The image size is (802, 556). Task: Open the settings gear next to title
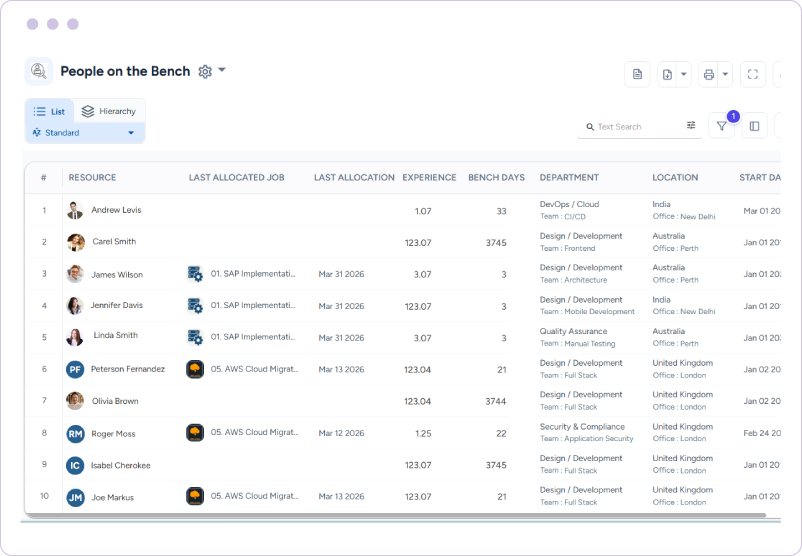205,71
